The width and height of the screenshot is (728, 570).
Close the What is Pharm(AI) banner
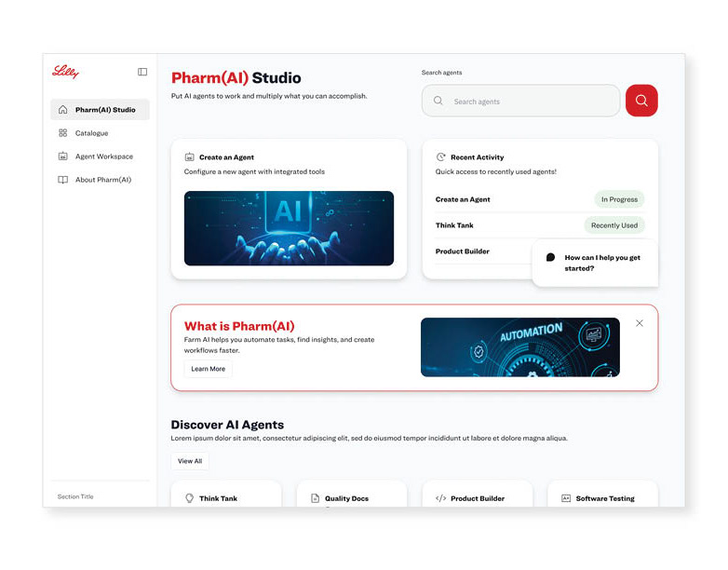640,323
